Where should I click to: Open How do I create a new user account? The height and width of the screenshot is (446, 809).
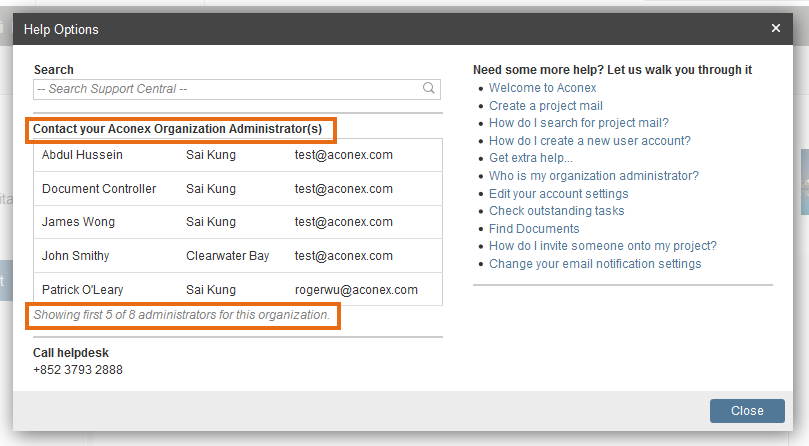pyautogui.click(x=589, y=141)
